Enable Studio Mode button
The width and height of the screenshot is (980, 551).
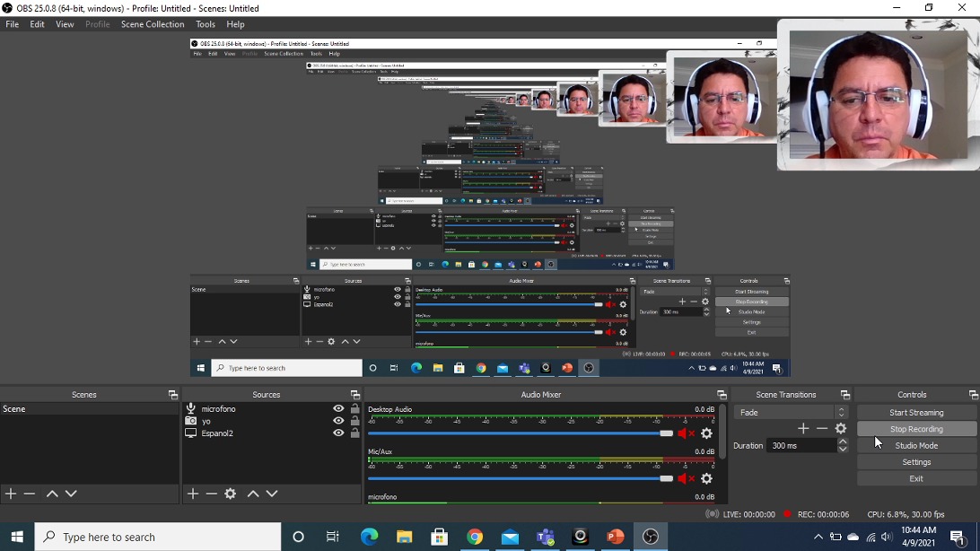(916, 445)
